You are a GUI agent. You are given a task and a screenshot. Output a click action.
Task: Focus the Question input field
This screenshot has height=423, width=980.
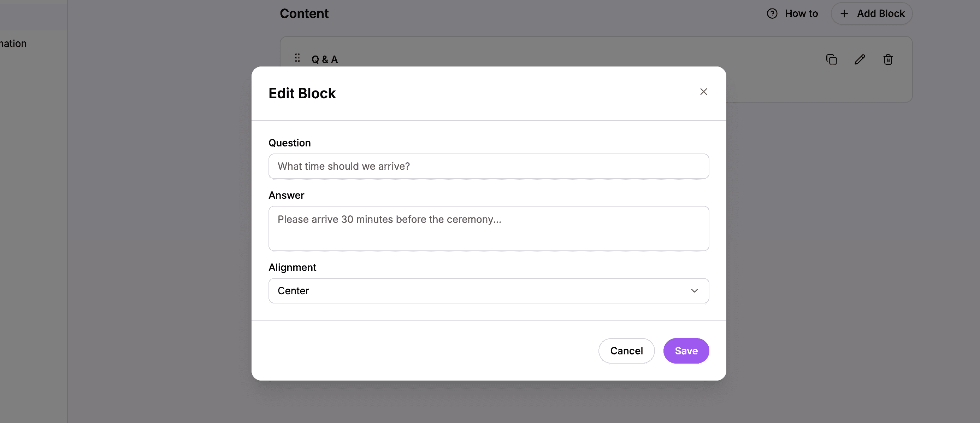489,166
